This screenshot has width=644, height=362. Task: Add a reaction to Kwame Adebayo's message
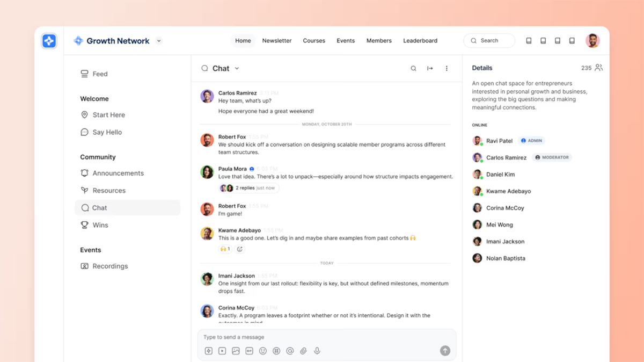240,249
